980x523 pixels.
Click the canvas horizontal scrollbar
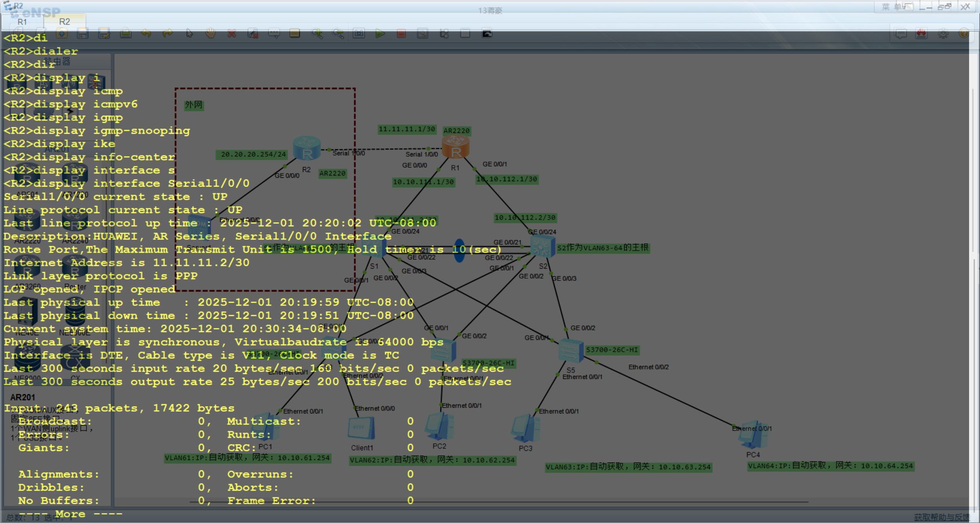tap(499, 502)
